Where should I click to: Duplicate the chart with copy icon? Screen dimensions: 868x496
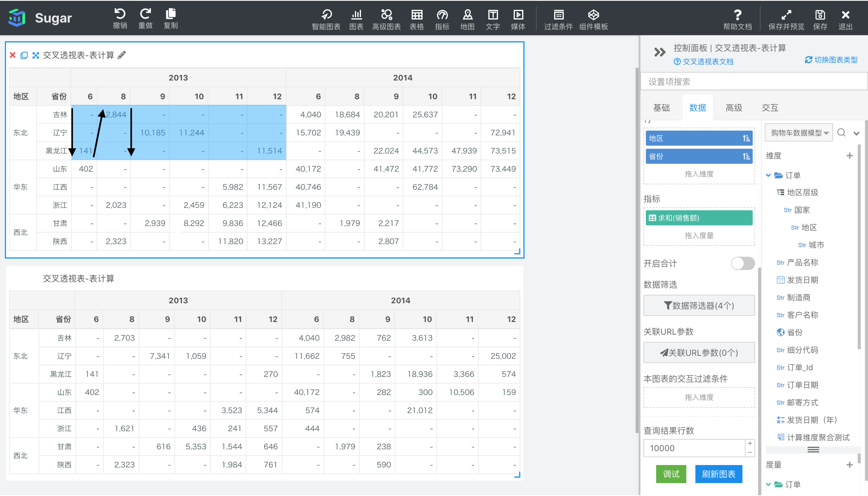click(24, 55)
